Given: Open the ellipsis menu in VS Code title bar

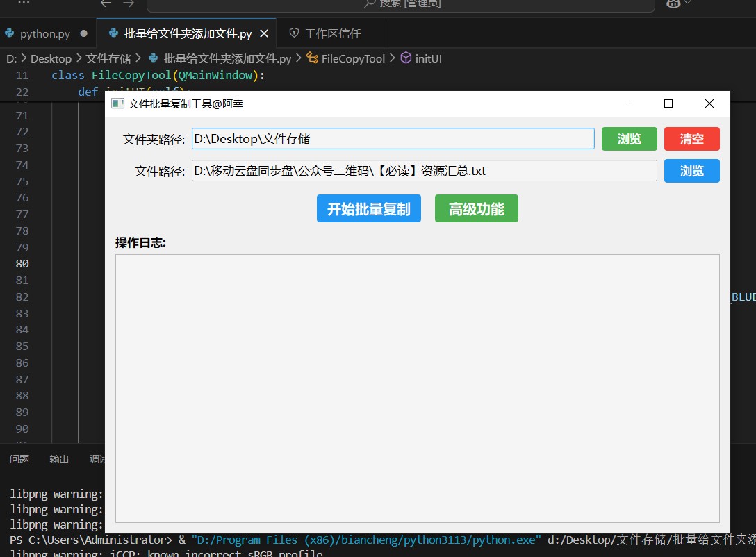Looking at the screenshot, I should [x=24, y=2].
